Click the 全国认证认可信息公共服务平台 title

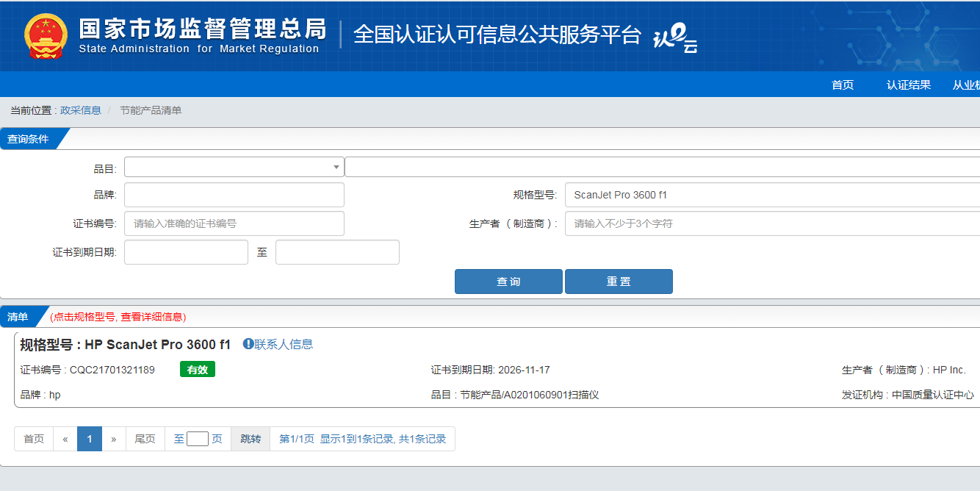[x=497, y=35]
